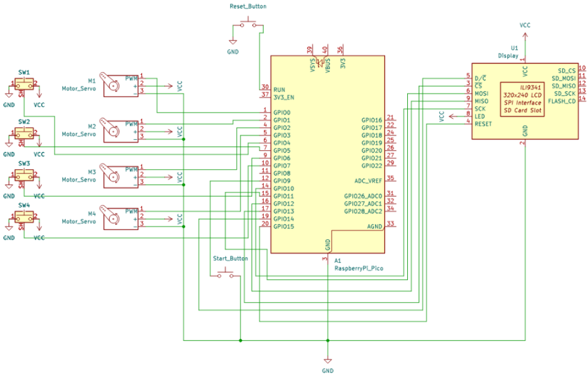The width and height of the screenshot is (588, 376).
Task: Click the junction dot below Start_Button wire
Action: pyautogui.click(x=240, y=341)
